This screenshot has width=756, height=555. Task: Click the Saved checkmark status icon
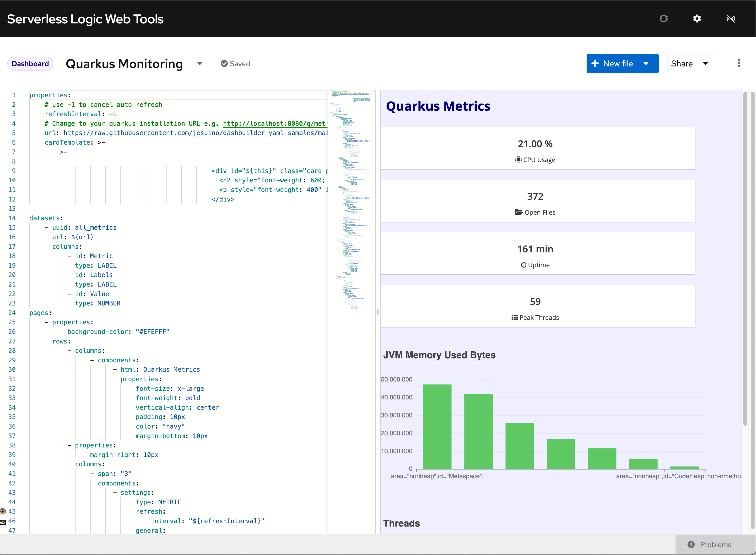pos(224,64)
